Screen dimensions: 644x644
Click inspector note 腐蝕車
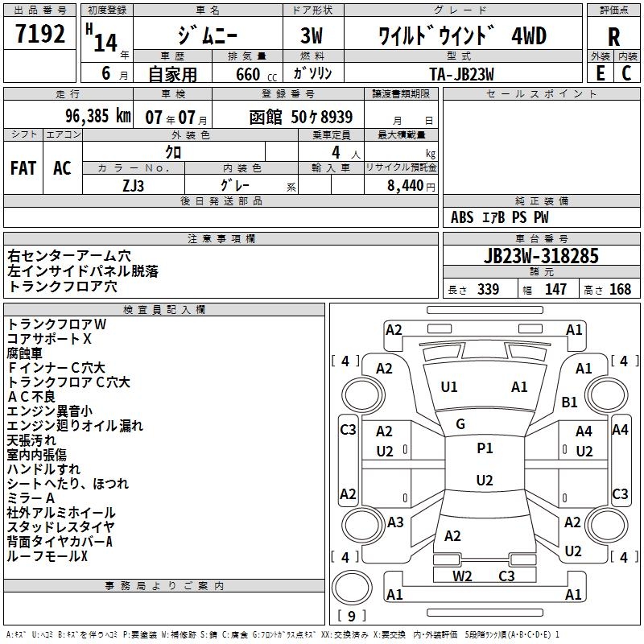tap(25, 353)
